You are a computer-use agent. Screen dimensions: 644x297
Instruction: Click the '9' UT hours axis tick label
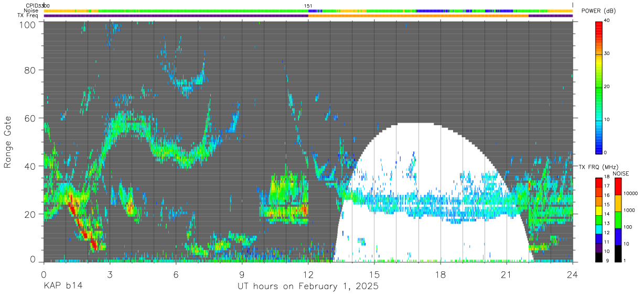pyautogui.click(x=242, y=274)
